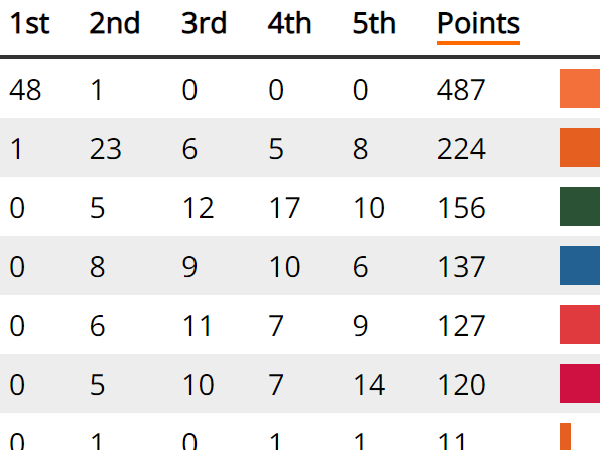Click the 1st column header

[x=29, y=25]
